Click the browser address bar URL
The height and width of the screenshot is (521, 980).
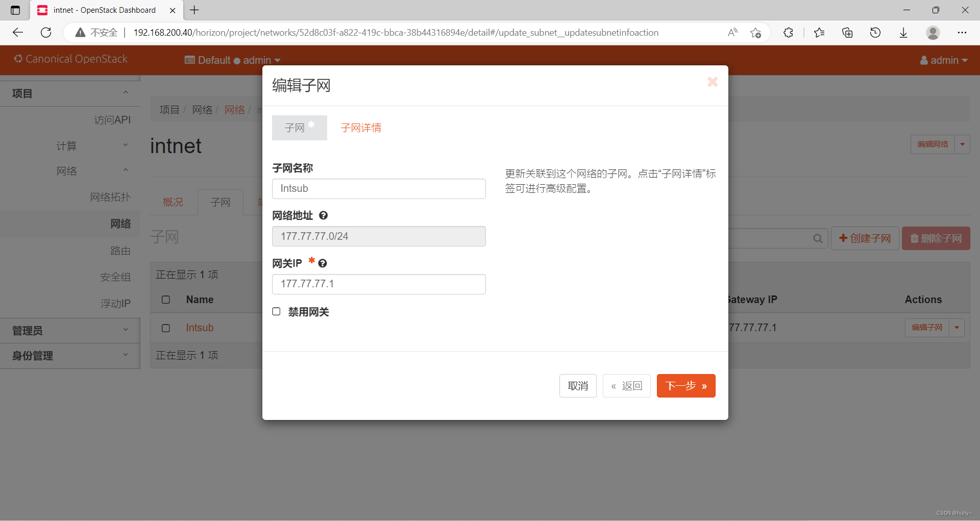tap(396, 33)
